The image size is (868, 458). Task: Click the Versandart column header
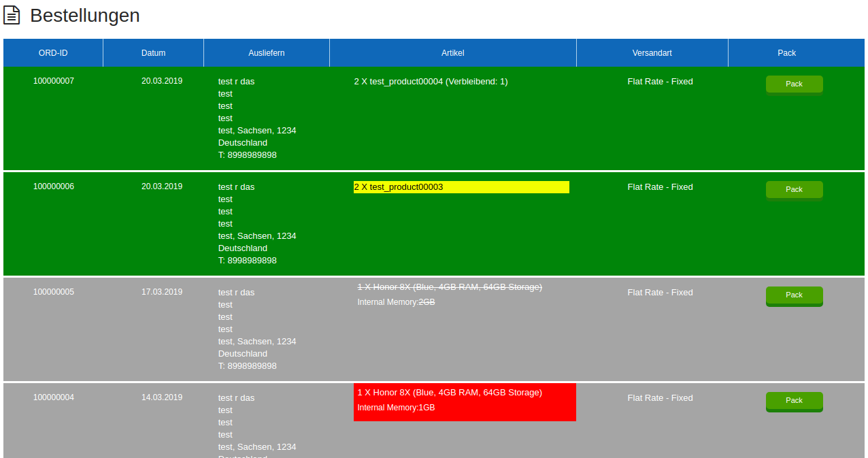tap(652, 52)
